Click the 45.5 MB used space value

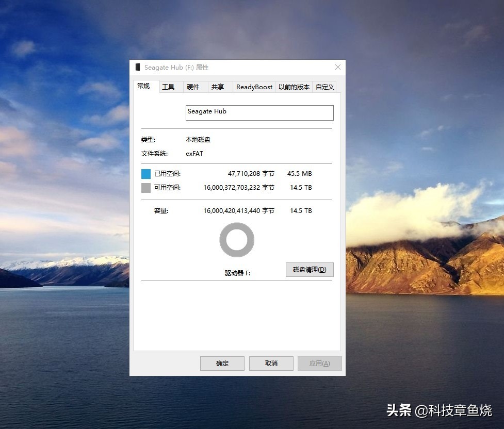pyautogui.click(x=300, y=174)
